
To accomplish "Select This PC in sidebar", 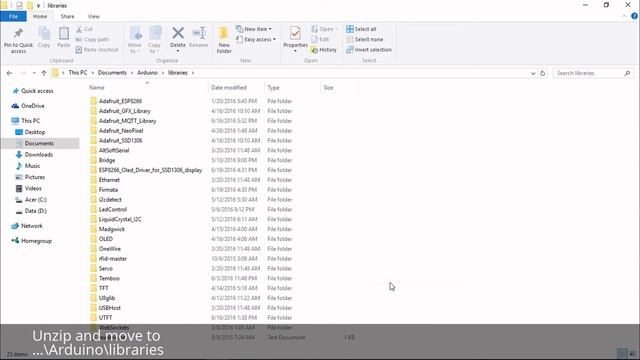I will [26, 121].
